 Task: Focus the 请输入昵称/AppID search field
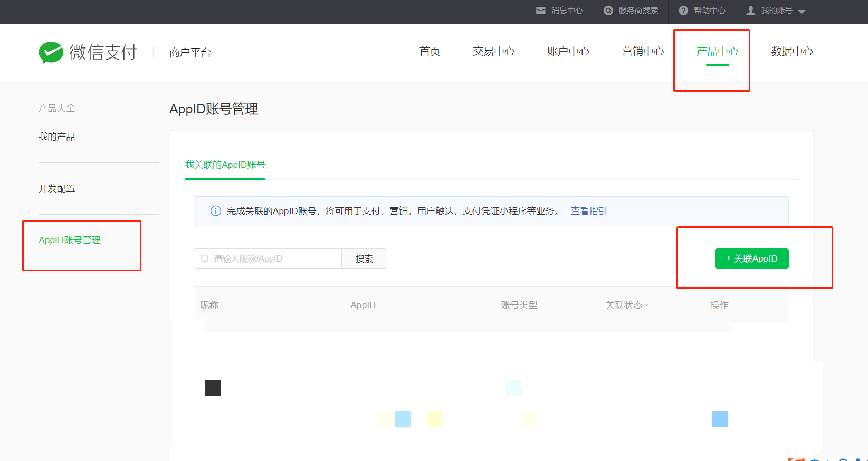click(x=268, y=258)
